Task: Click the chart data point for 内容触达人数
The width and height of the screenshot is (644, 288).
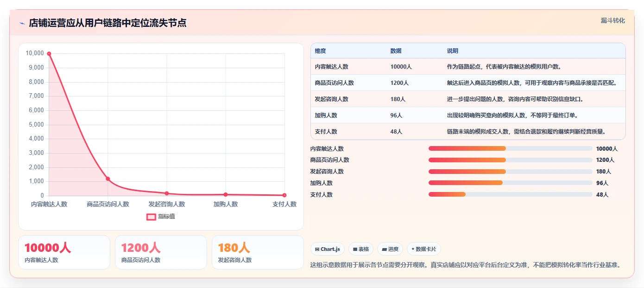Action: coord(49,54)
